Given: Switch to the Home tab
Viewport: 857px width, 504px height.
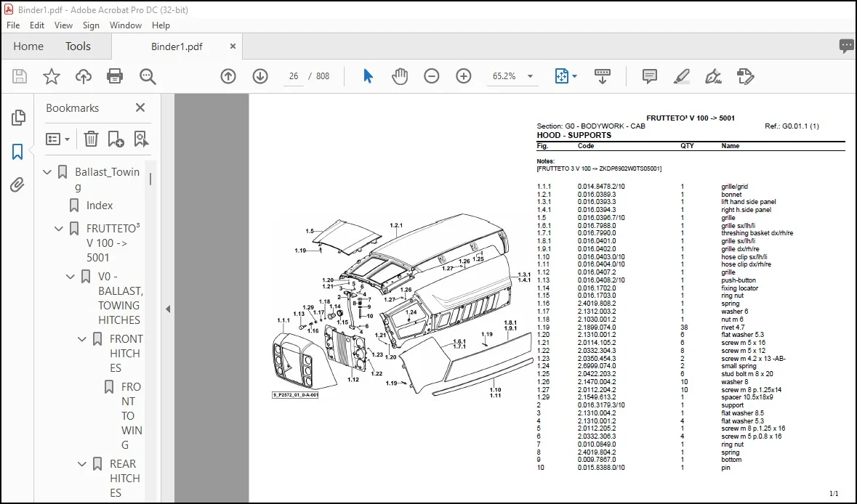Looking at the screenshot, I should pos(28,46).
